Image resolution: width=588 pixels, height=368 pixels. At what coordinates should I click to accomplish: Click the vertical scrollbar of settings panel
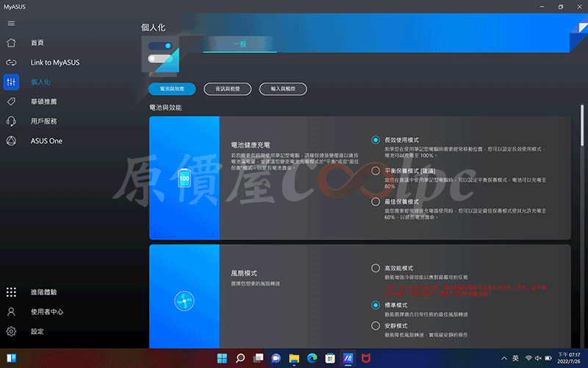582,125
